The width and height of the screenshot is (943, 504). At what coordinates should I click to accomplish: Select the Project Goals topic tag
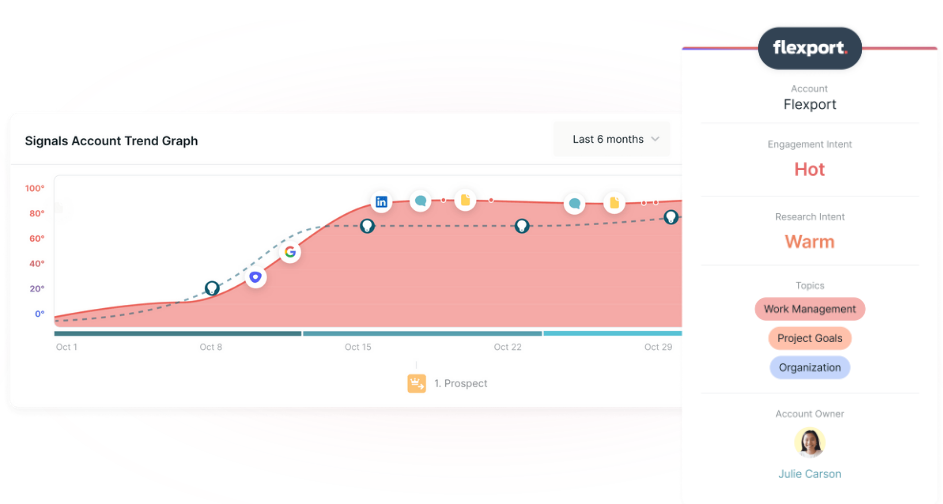point(809,339)
